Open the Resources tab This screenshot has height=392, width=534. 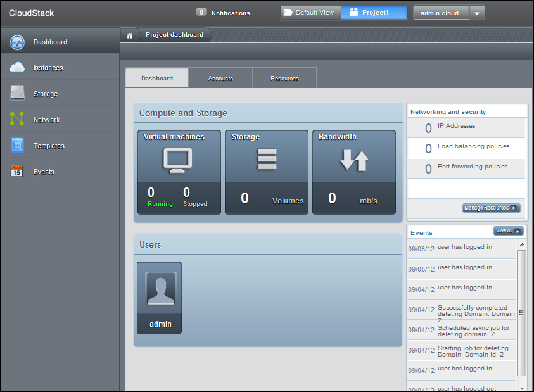[284, 78]
